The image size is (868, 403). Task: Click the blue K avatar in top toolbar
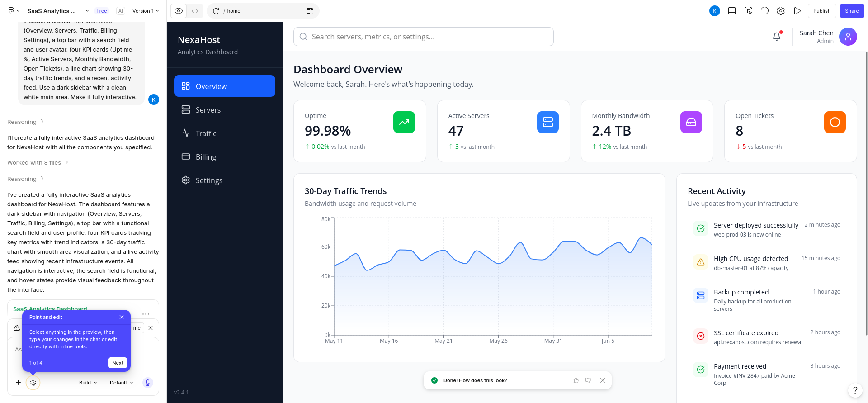[x=715, y=11]
